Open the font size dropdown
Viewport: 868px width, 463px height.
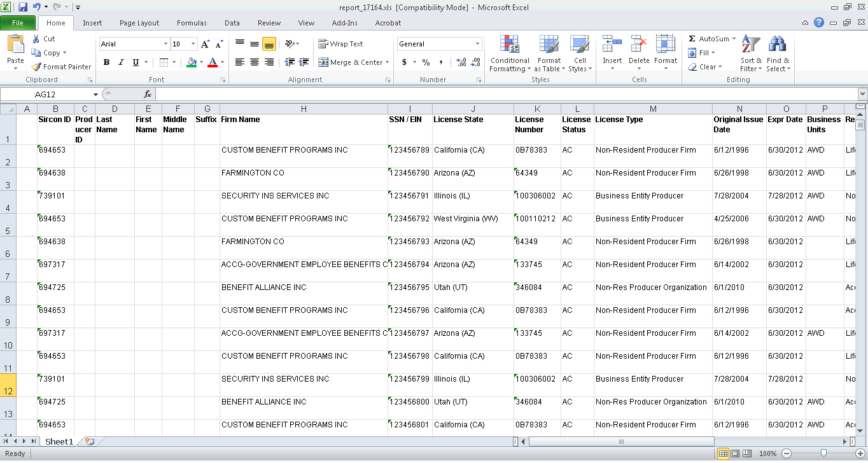point(193,44)
